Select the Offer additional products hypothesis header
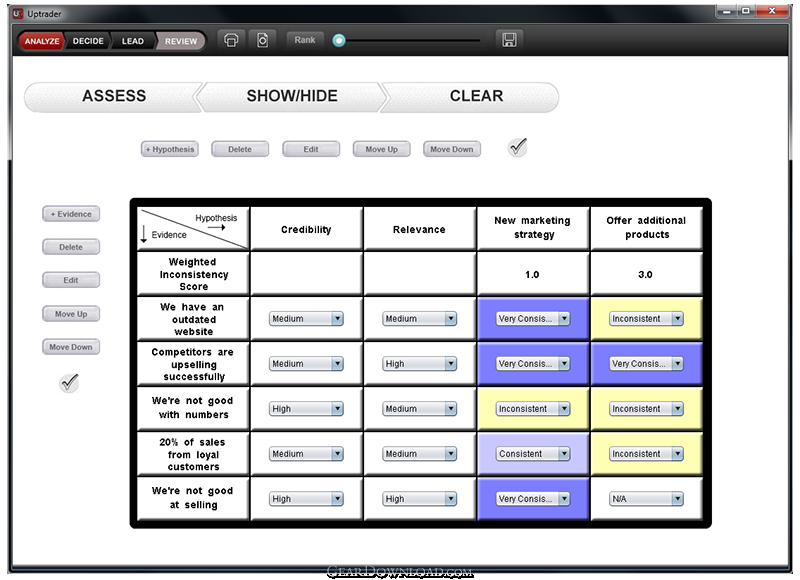This screenshot has width=800, height=580. [646, 229]
